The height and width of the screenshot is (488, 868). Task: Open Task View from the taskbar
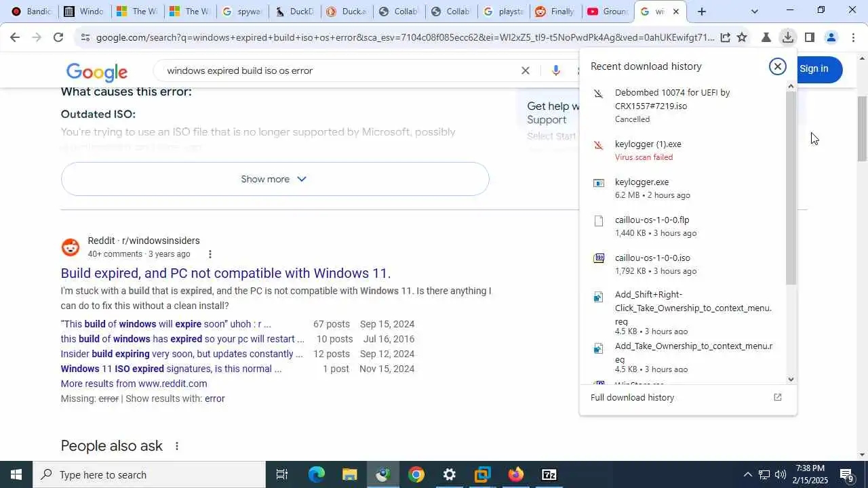tap(282, 474)
